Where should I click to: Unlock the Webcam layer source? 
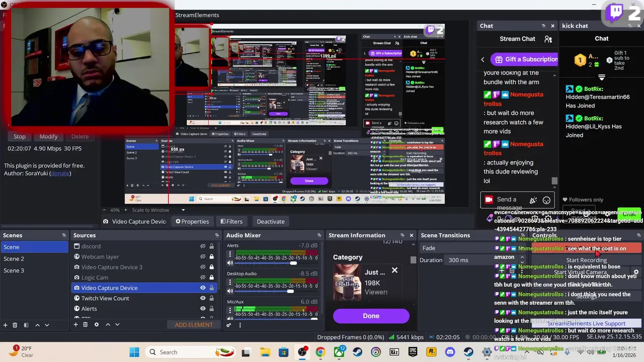[x=211, y=257]
